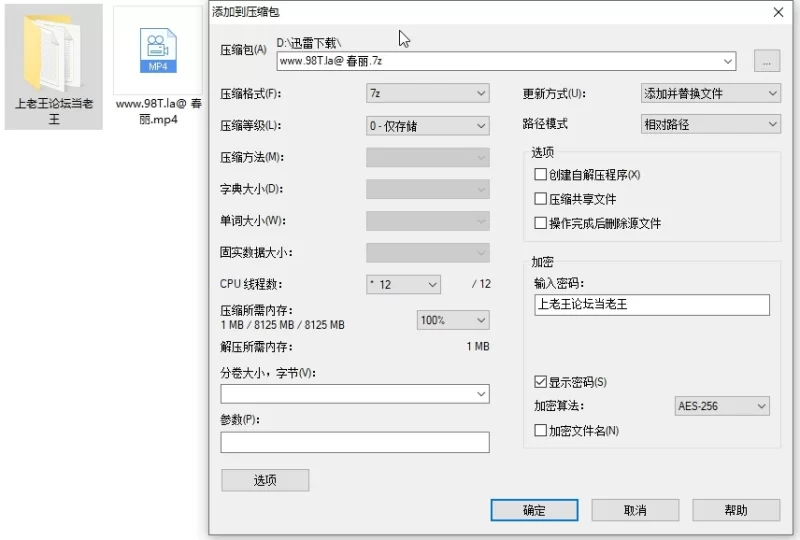The width and height of the screenshot is (800, 540).
Task: Enable 操作完成后删除源文件 checkbox
Action: point(540,223)
